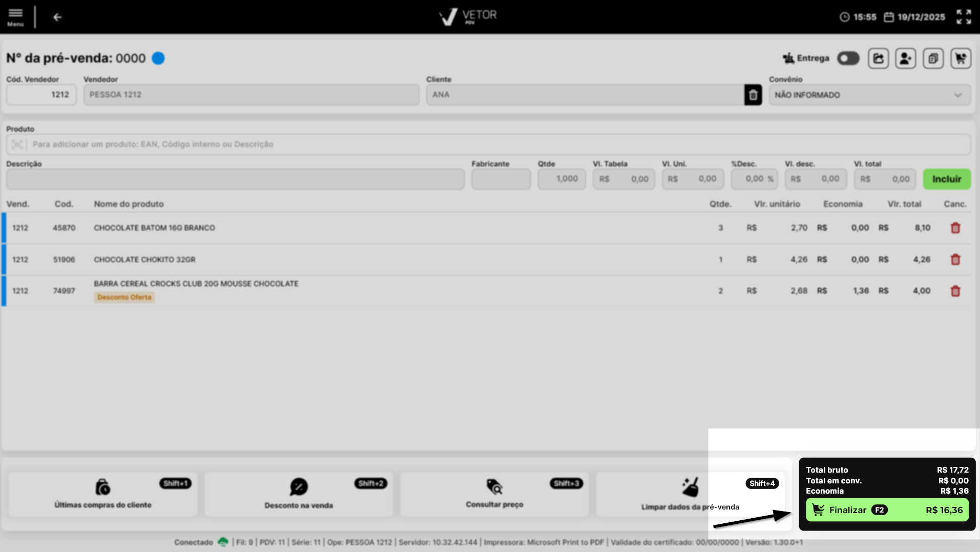Toggle fullscreen mode icon
This screenshot has height=552, width=980.
point(964,17)
